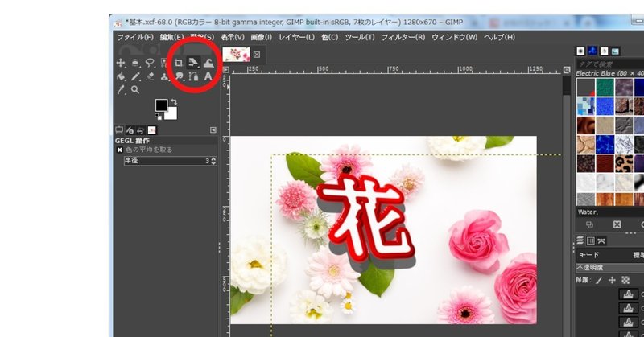Select the Warp Transform tool

click(208, 63)
